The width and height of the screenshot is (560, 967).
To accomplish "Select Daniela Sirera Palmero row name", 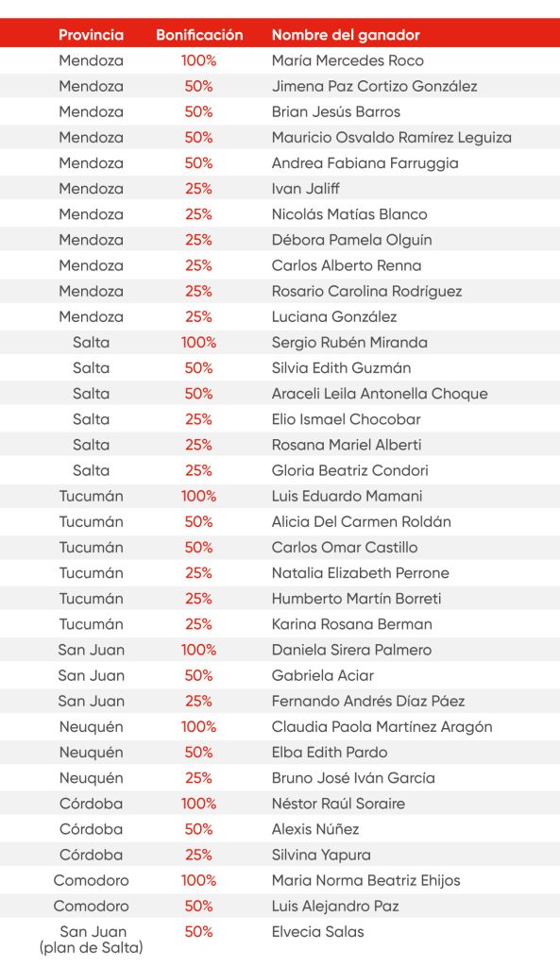I will click(x=351, y=650).
